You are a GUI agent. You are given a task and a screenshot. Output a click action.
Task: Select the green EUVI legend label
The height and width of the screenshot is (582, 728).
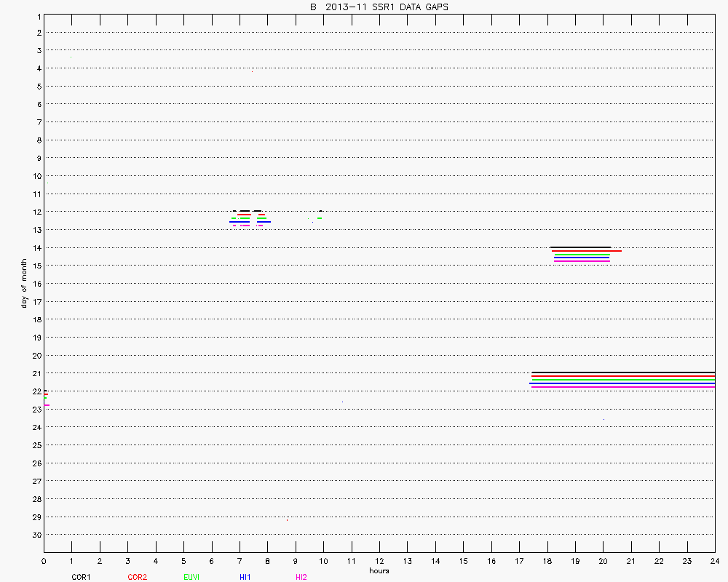coord(191,577)
